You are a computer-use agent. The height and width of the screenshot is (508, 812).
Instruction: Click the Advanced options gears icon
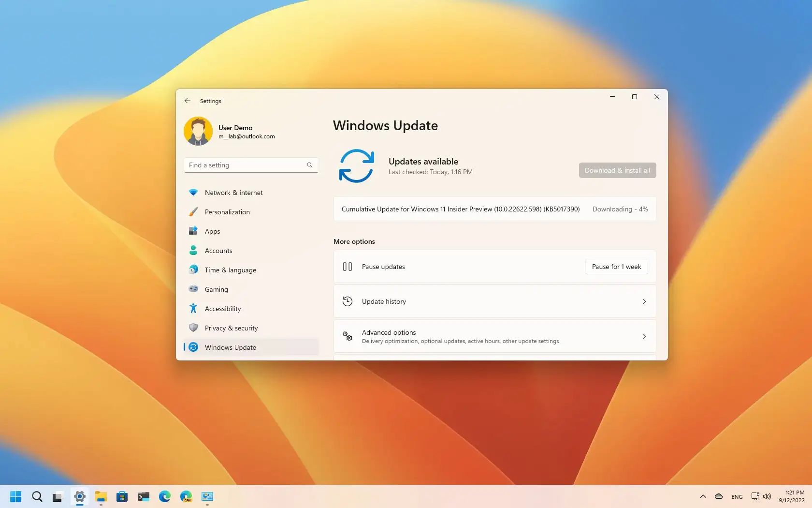348,336
